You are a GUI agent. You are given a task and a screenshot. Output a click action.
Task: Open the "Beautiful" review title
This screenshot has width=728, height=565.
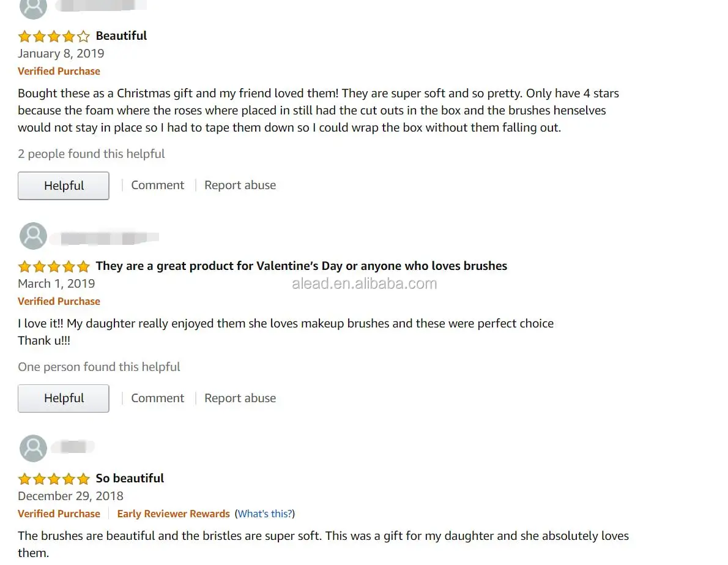[x=121, y=36]
